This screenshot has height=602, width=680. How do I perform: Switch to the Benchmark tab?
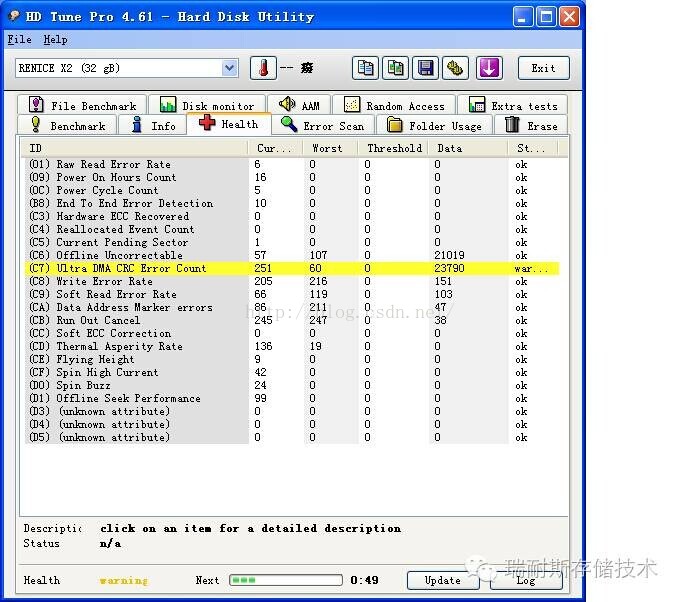[x=67, y=125]
